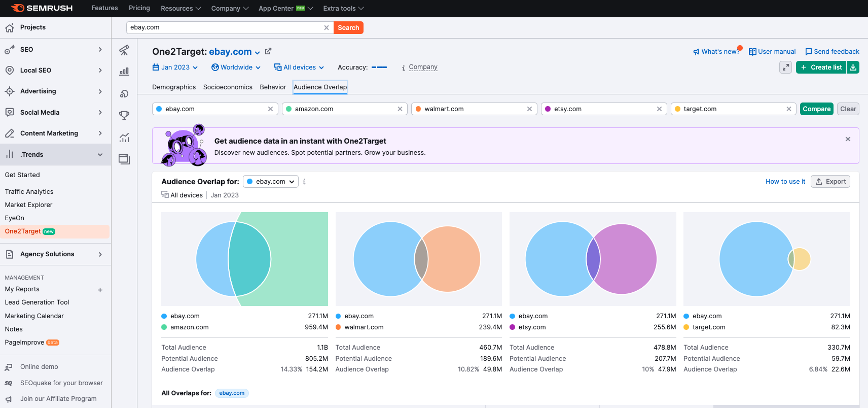
Task: Dismiss the One2Target promo banner
Action: [848, 139]
